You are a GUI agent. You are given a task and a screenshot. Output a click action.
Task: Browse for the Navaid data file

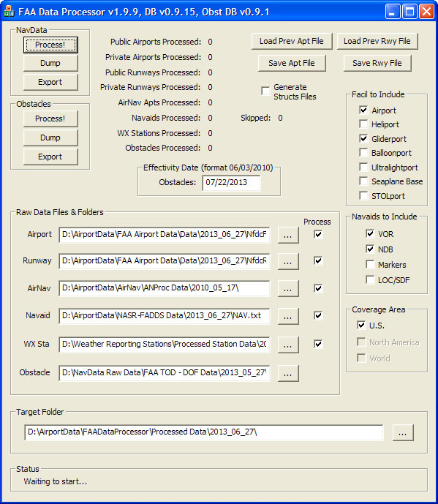coord(288,316)
